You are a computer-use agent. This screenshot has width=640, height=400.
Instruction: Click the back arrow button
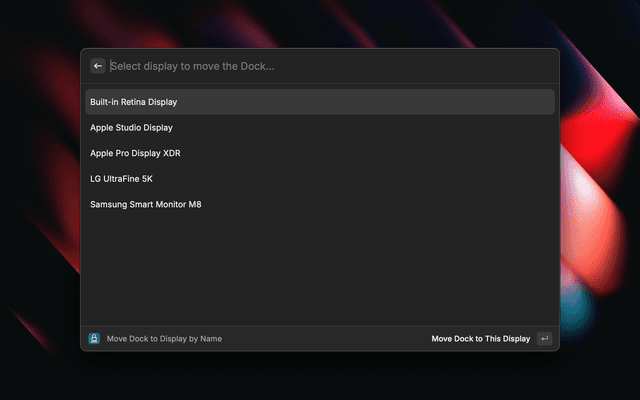[x=98, y=66]
